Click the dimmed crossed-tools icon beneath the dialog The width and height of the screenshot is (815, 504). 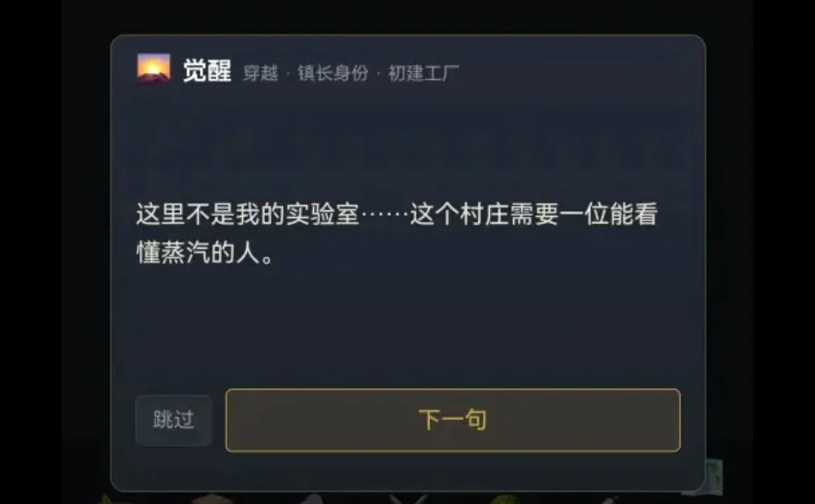[x=408, y=499]
